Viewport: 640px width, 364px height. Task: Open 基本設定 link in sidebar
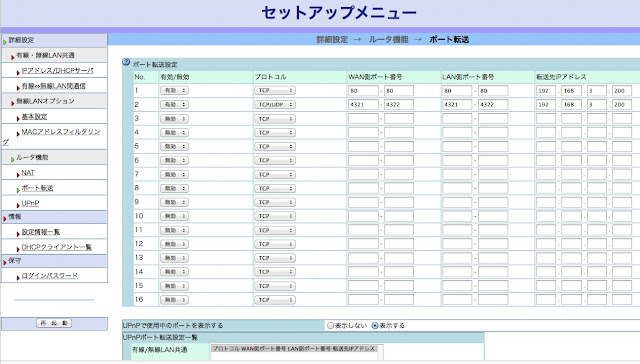[x=34, y=117]
